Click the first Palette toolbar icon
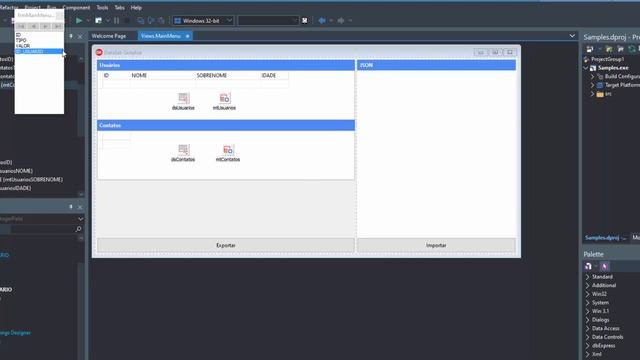 click(588, 266)
